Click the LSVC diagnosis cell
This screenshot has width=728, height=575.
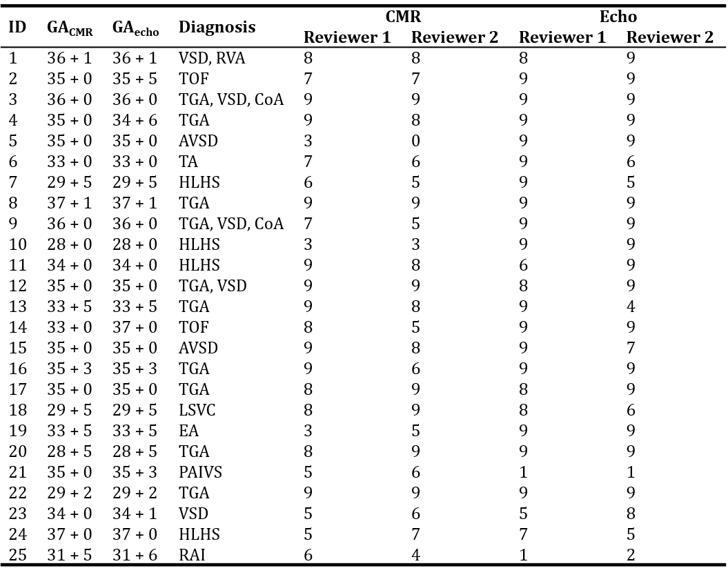[197, 410]
